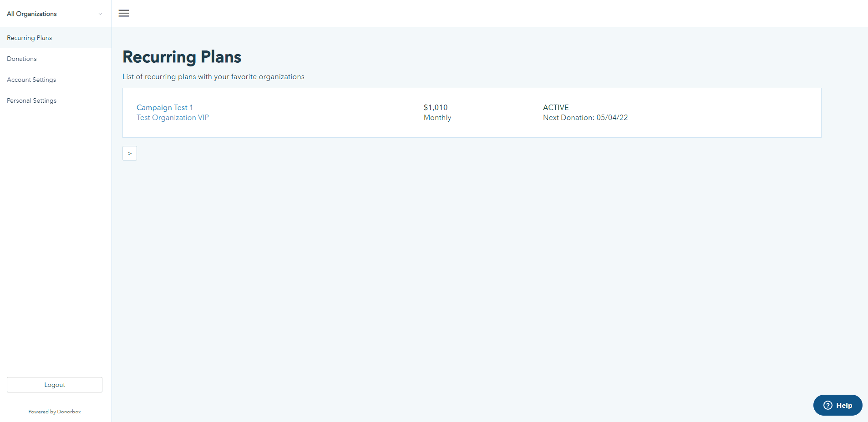Click the recurring plans description subtitle
Screen dimensions: 868x422
click(213, 77)
